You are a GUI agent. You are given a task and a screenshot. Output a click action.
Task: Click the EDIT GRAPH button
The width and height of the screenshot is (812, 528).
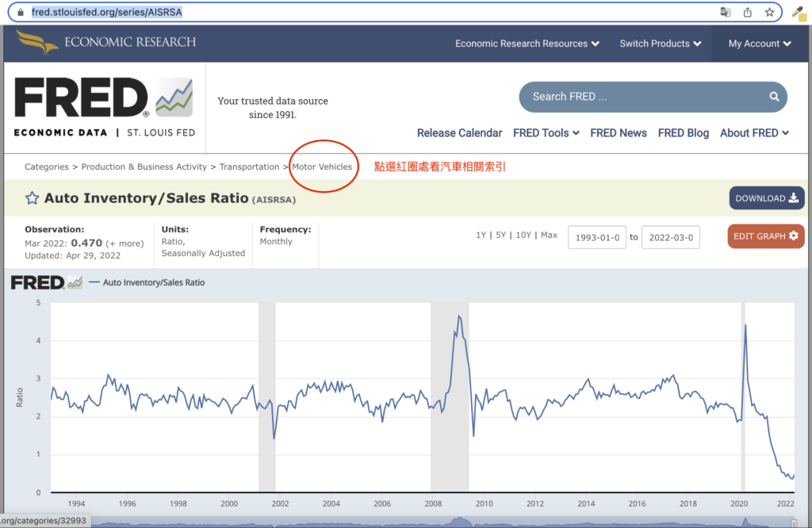pos(765,236)
